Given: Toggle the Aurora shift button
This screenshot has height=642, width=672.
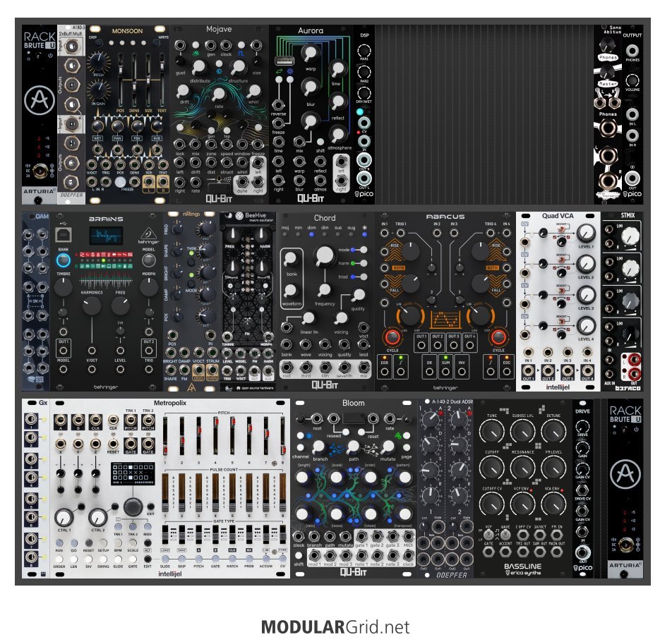Looking at the screenshot, I should (320, 142).
